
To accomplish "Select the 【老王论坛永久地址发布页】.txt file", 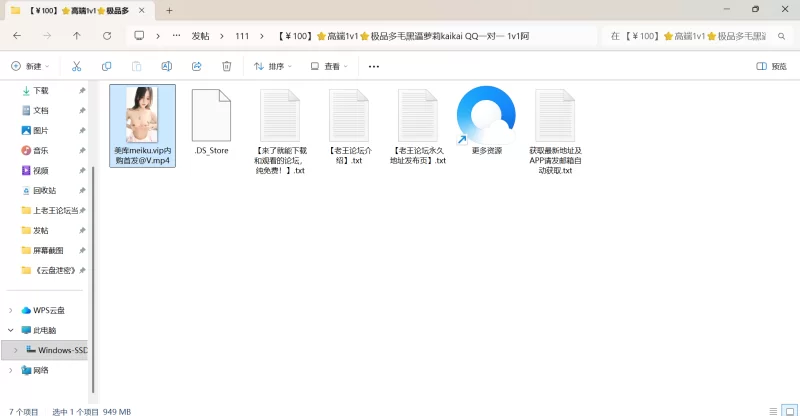I will (418, 127).
